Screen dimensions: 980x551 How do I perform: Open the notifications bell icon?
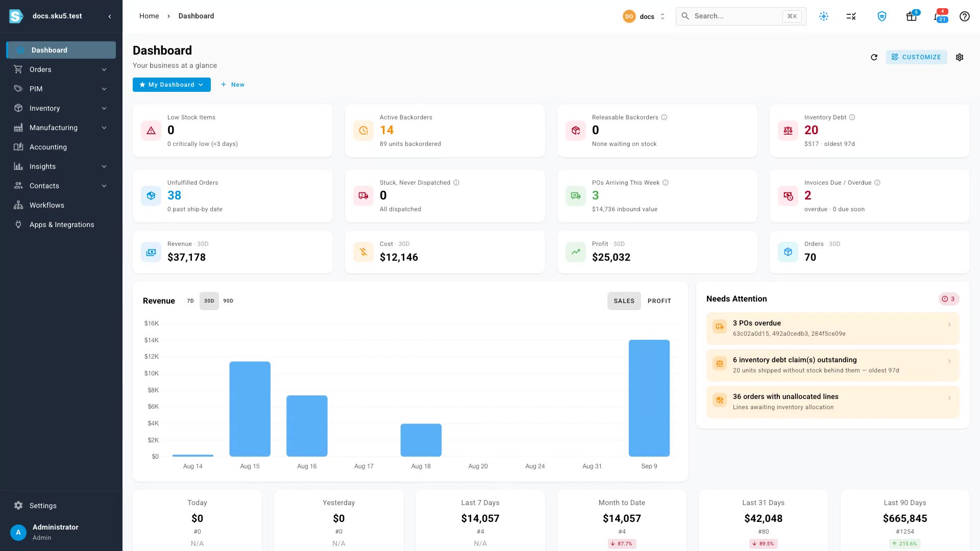point(940,16)
